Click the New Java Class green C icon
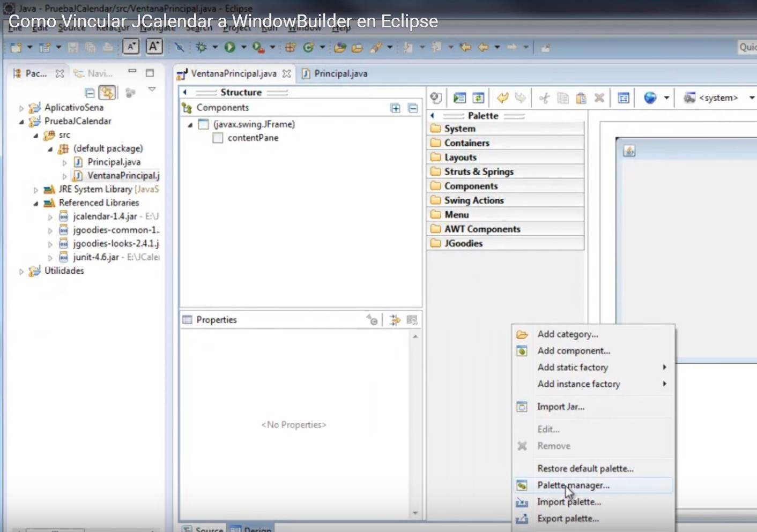Image resolution: width=757 pixels, height=532 pixels. pos(308,47)
